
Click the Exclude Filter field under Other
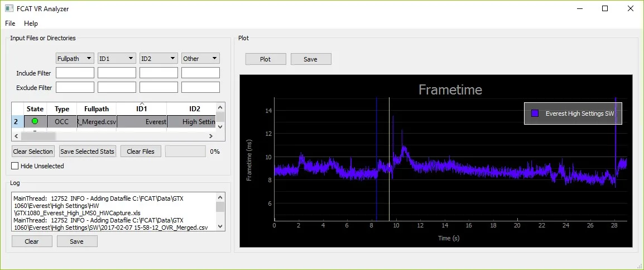pyautogui.click(x=200, y=87)
